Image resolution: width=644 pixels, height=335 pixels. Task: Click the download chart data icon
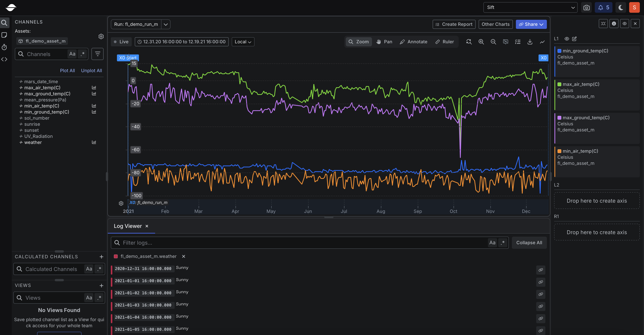pyautogui.click(x=530, y=42)
